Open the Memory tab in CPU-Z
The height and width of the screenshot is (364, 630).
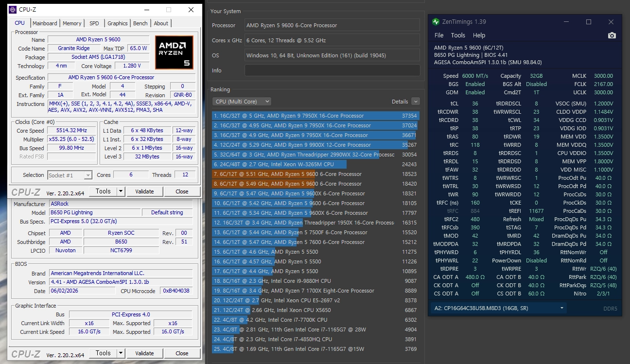72,23
